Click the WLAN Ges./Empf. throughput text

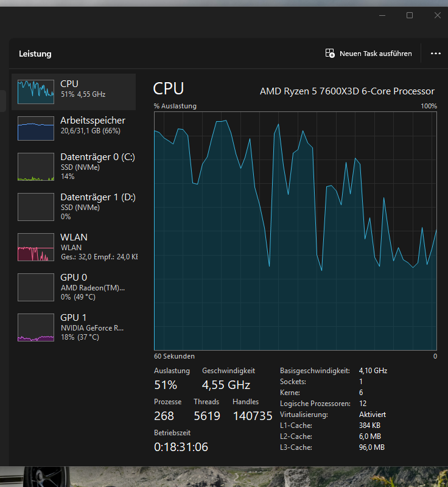(x=99, y=257)
